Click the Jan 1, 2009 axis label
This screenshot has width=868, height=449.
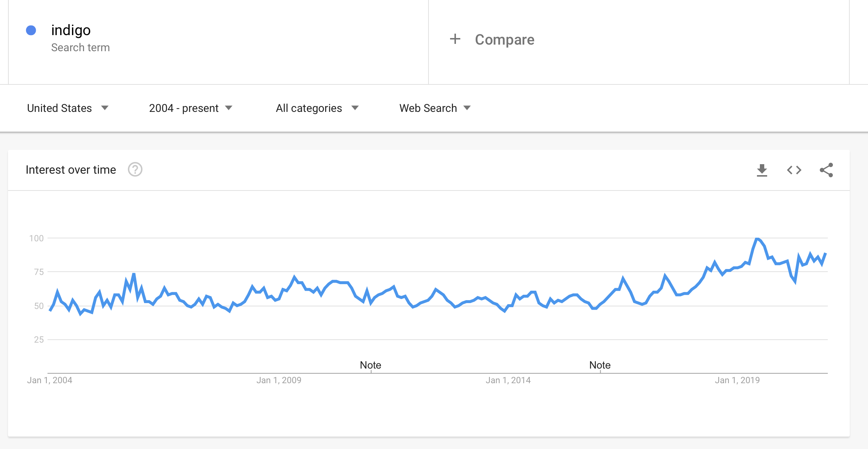tap(279, 380)
